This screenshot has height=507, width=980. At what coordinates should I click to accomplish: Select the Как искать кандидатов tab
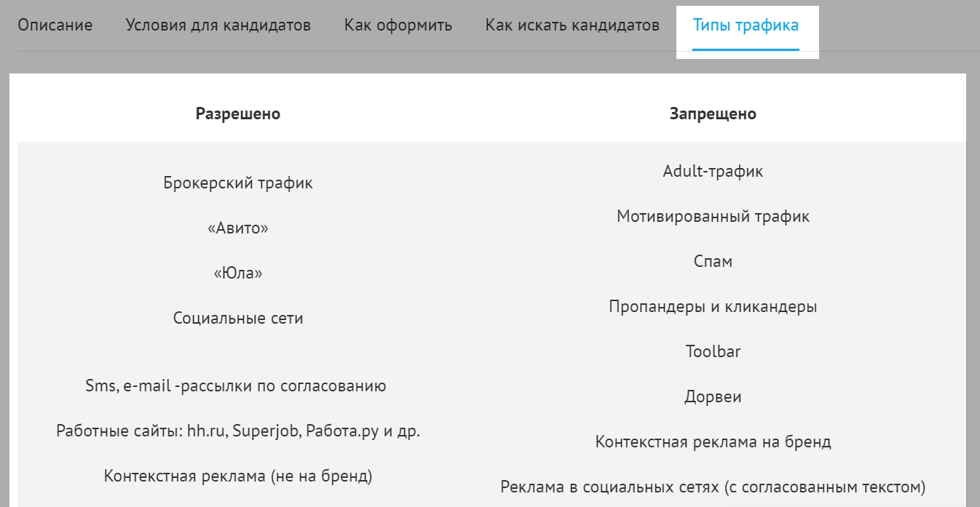(572, 25)
